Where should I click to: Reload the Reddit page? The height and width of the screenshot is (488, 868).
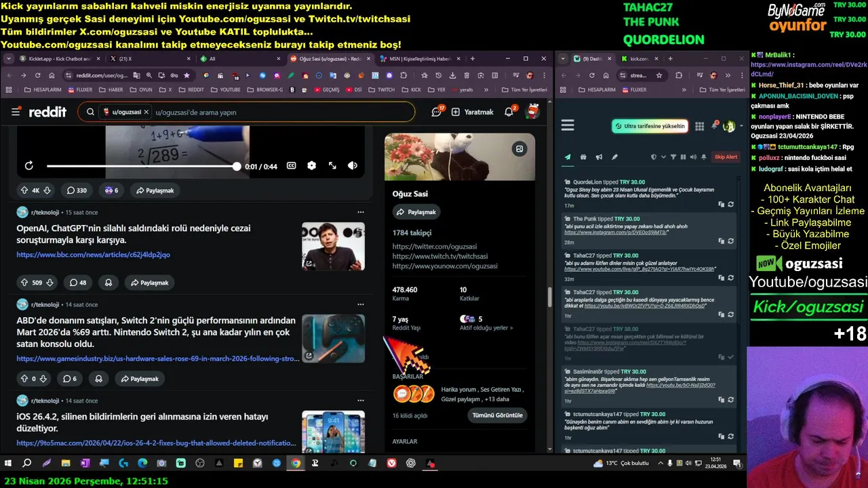point(37,75)
